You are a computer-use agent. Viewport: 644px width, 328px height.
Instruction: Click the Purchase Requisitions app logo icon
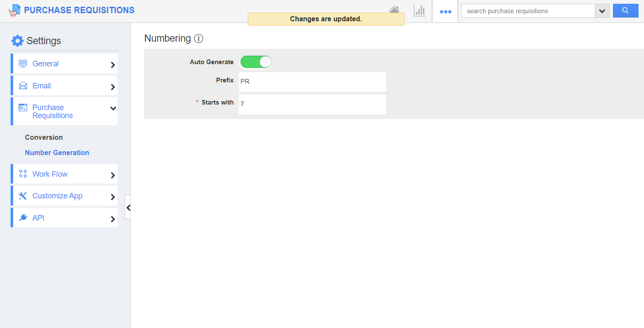(14, 10)
